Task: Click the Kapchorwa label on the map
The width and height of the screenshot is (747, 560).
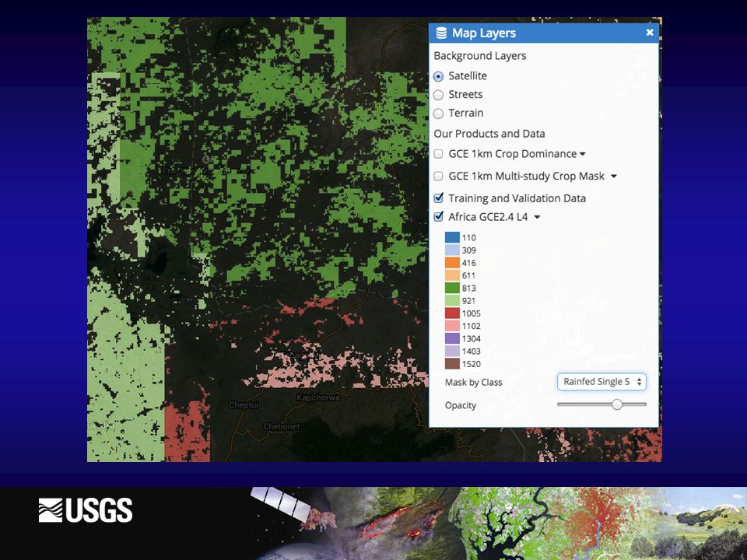Action: (x=318, y=397)
